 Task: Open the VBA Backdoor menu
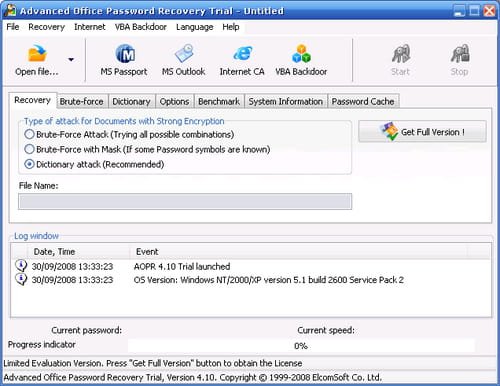coord(141,27)
